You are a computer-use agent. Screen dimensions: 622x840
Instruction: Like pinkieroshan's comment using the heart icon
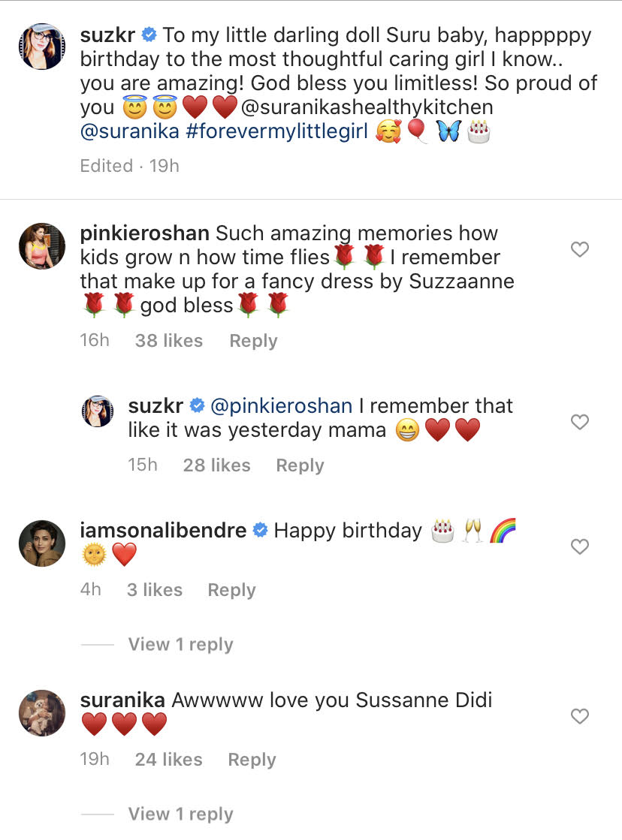[579, 249]
